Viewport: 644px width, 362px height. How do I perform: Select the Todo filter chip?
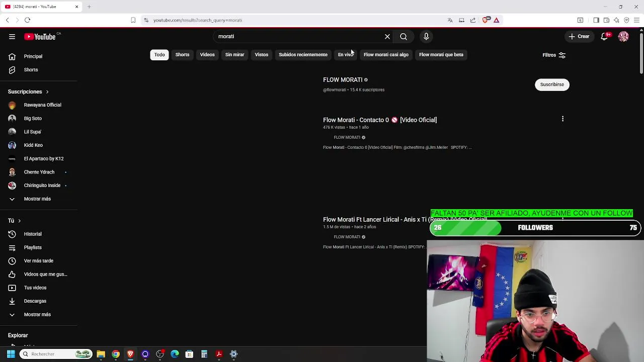tap(159, 55)
